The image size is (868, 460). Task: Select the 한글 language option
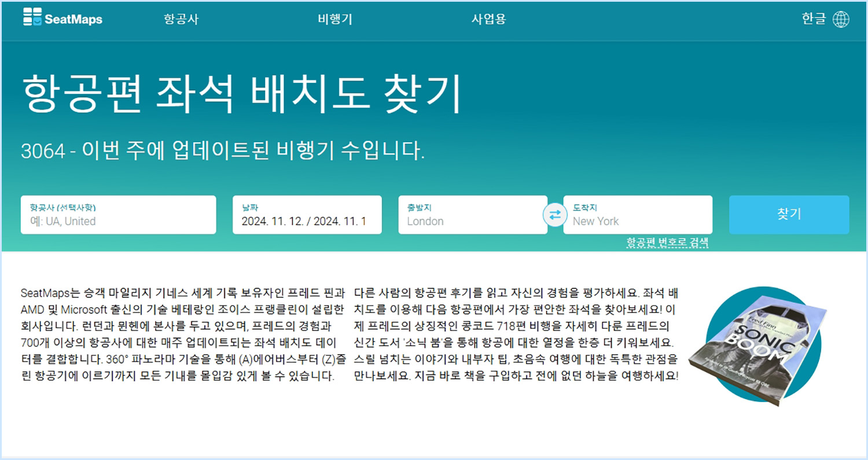click(x=814, y=19)
